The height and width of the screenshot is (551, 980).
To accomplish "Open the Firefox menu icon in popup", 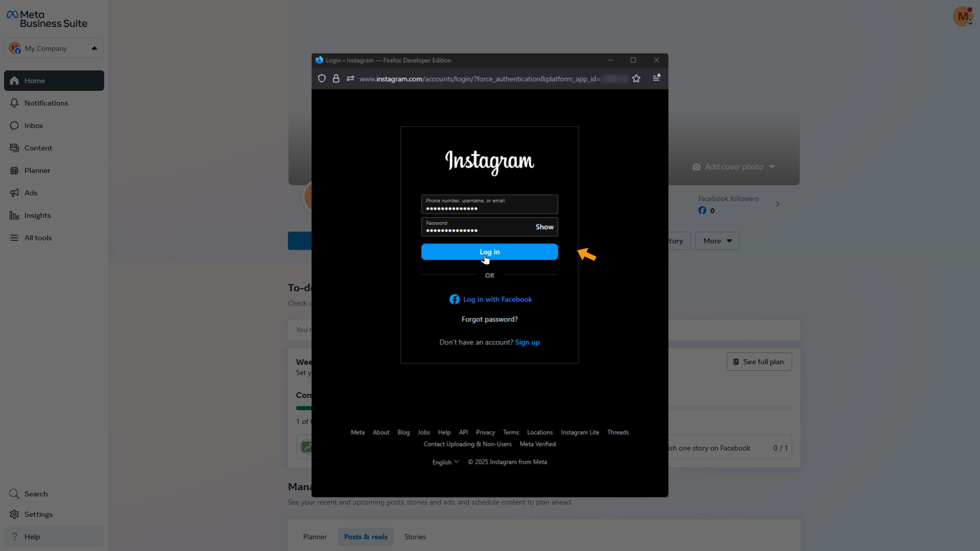I will tap(656, 78).
